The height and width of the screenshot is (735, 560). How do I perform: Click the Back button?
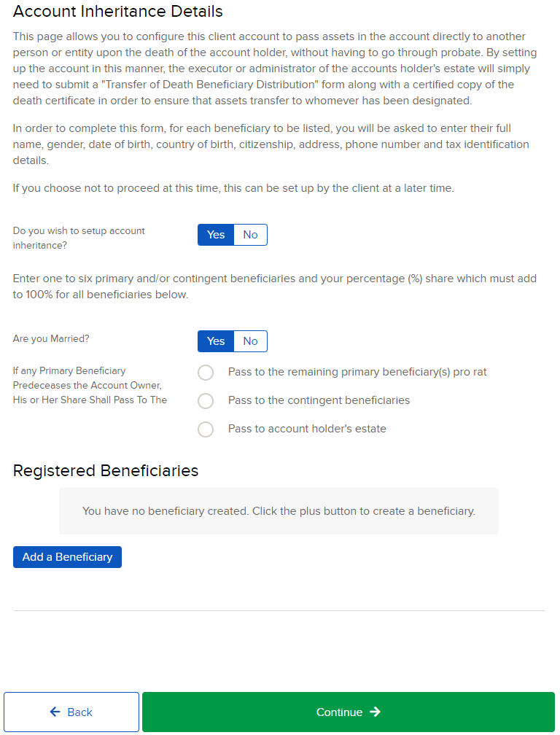[x=71, y=712]
